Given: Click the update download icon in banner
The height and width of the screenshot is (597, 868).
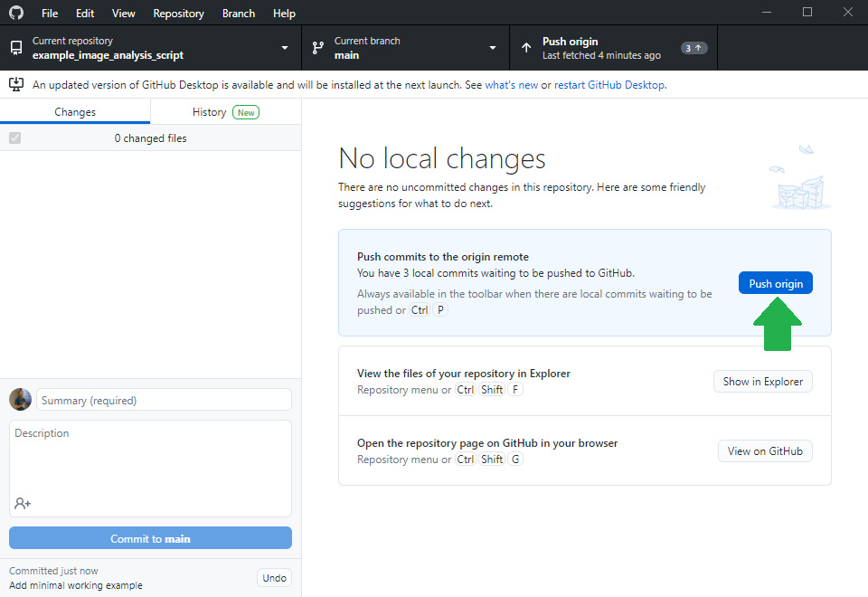Looking at the screenshot, I should (16, 84).
